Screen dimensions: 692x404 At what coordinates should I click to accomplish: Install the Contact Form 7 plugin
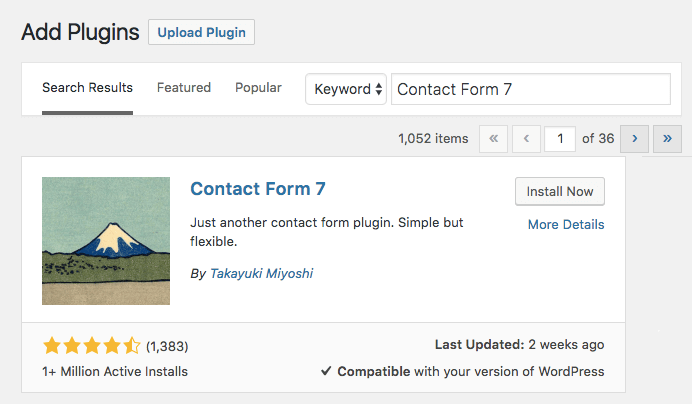[559, 191]
